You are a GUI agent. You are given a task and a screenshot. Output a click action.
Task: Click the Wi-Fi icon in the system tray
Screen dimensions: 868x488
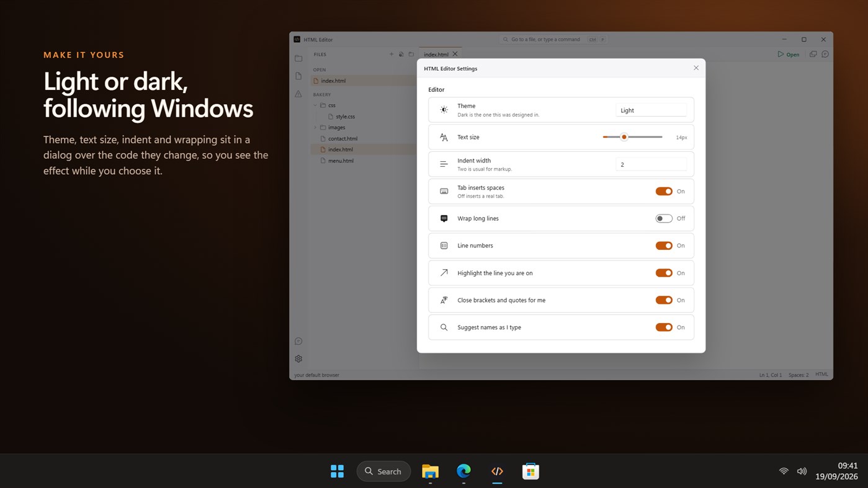tap(784, 471)
